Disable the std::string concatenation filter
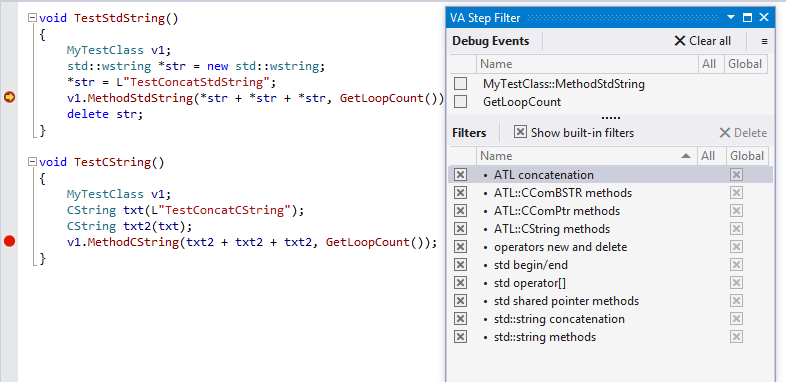786x382 pixels. pos(460,319)
